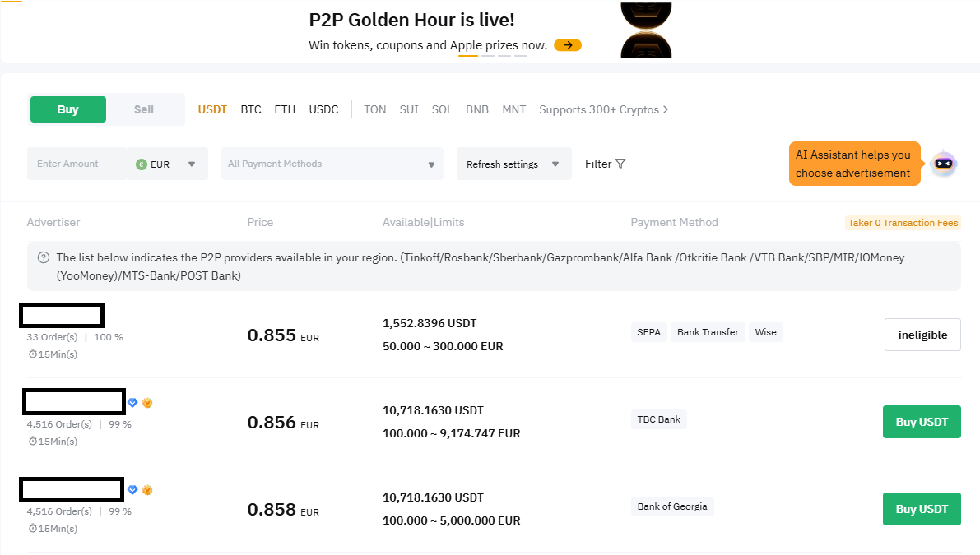Click the Enter Amount field
Image resolution: width=980 pixels, height=555 pixels.
point(78,164)
